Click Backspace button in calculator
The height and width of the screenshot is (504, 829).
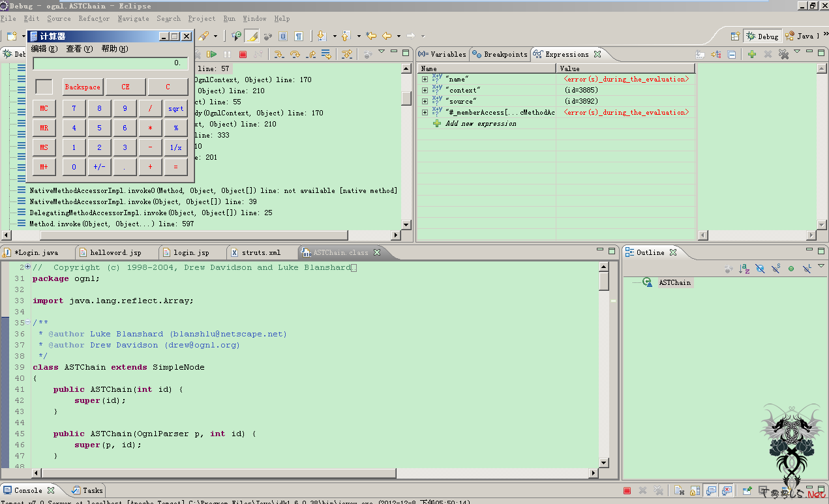point(83,87)
